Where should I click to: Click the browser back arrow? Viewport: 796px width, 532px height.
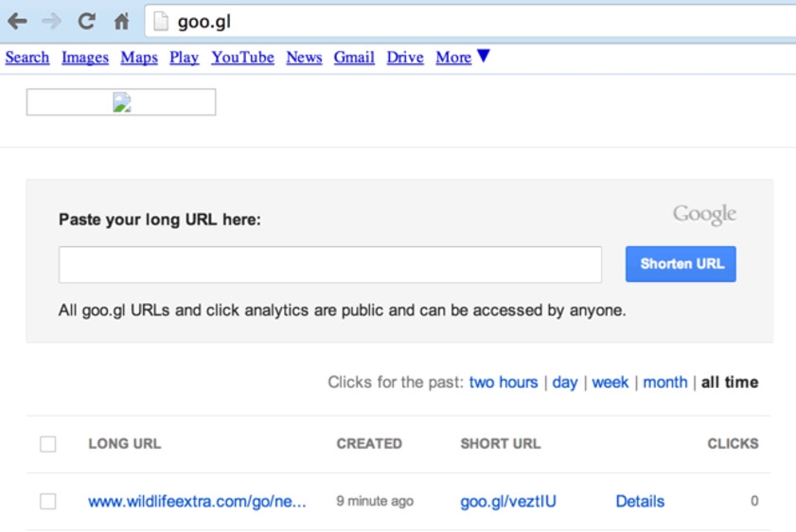click(17, 21)
